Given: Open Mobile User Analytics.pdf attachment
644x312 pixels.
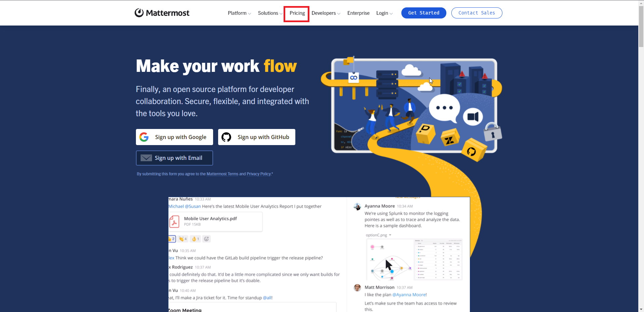Looking at the screenshot, I should (x=215, y=221).
